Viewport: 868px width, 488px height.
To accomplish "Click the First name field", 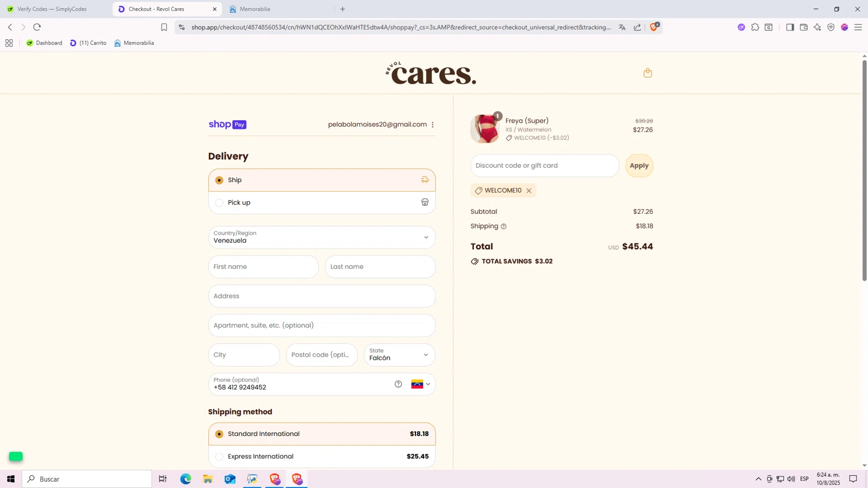I will click(x=263, y=267).
